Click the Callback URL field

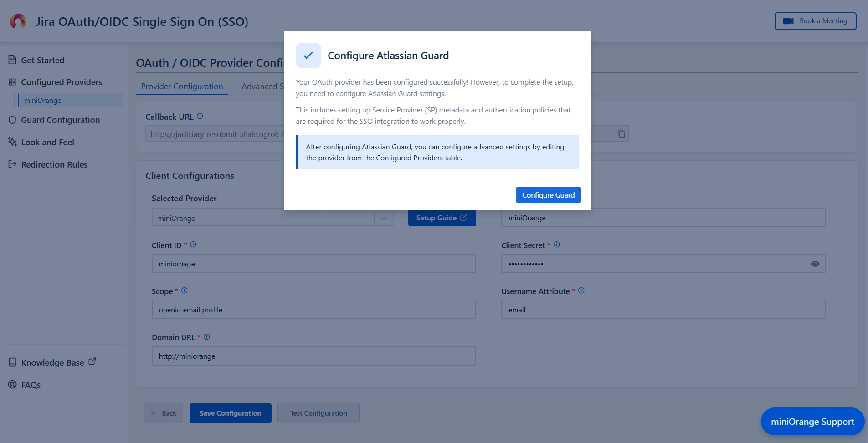click(x=387, y=134)
